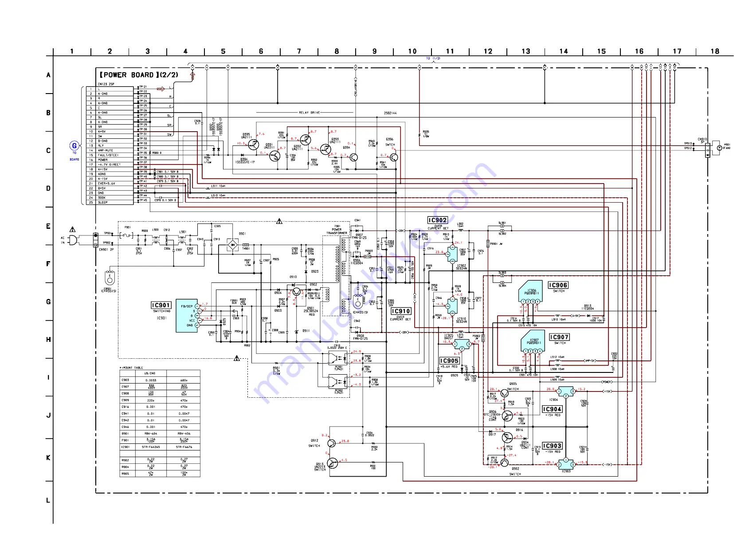Click the RELAY DRIVE label
The image size is (745, 560).
[x=309, y=113]
